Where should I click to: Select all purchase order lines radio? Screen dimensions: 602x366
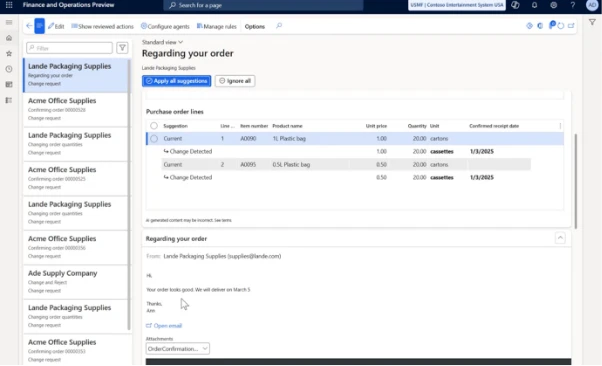pyautogui.click(x=154, y=126)
